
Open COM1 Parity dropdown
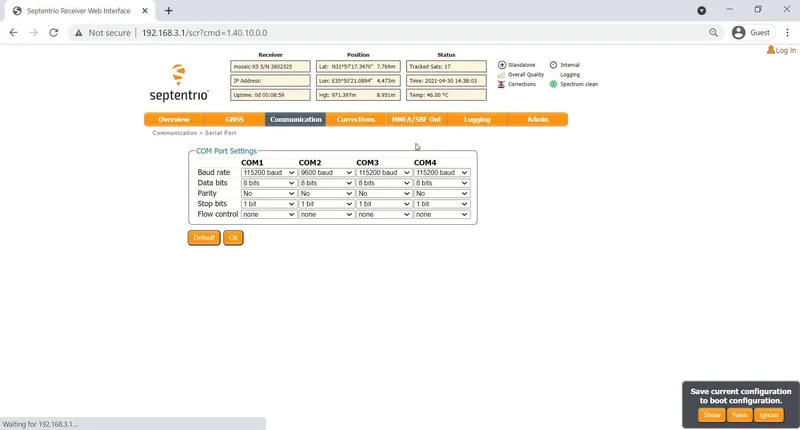[268, 193]
